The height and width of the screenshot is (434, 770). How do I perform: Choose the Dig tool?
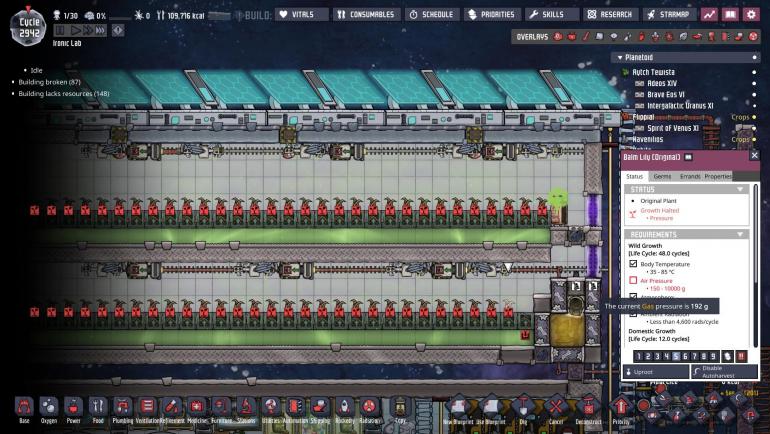click(x=523, y=408)
